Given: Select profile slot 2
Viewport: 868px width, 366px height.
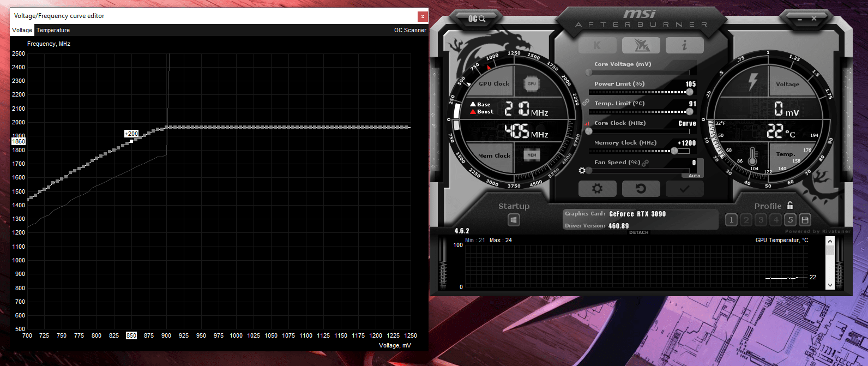Looking at the screenshot, I should tap(746, 220).
